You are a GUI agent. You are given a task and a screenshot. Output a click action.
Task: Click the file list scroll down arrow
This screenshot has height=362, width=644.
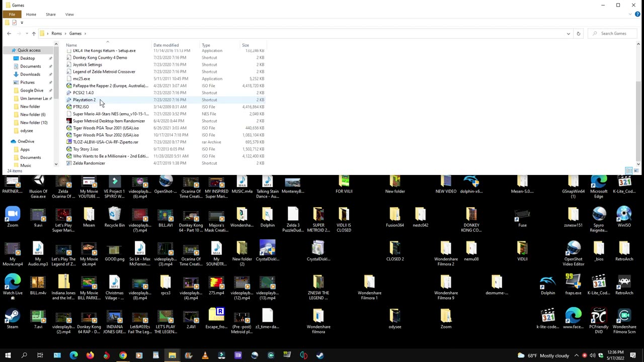click(x=638, y=164)
